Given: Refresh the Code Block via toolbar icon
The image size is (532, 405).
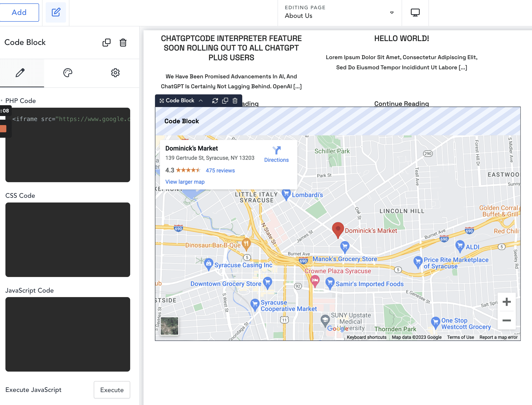Looking at the screenshot, I should pos(215,100).
